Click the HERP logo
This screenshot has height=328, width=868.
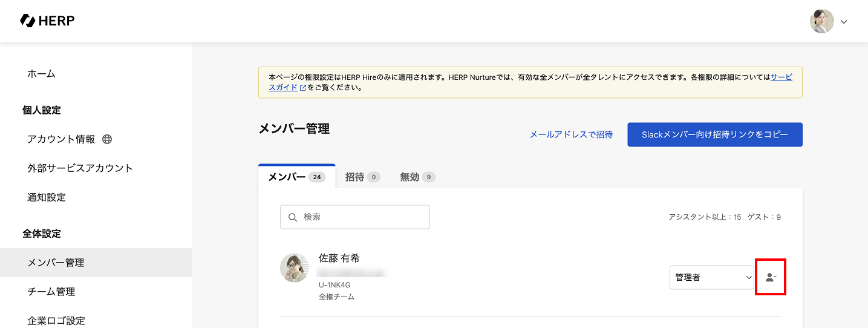point(47,21)
